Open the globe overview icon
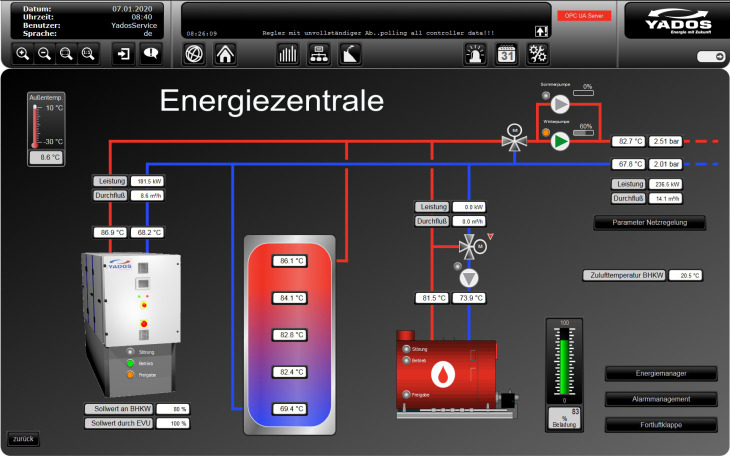The image size is (730, 456). click(x=195, y=54)
